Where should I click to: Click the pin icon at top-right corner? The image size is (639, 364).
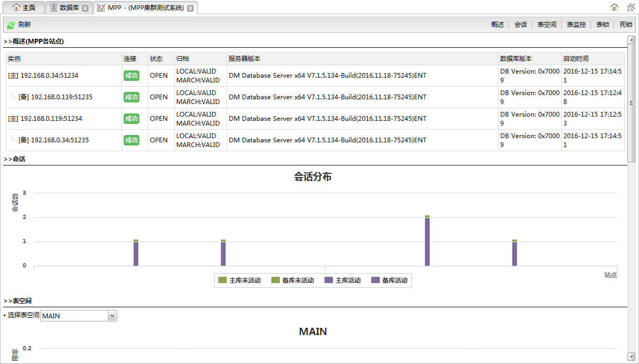coord(631,7)
